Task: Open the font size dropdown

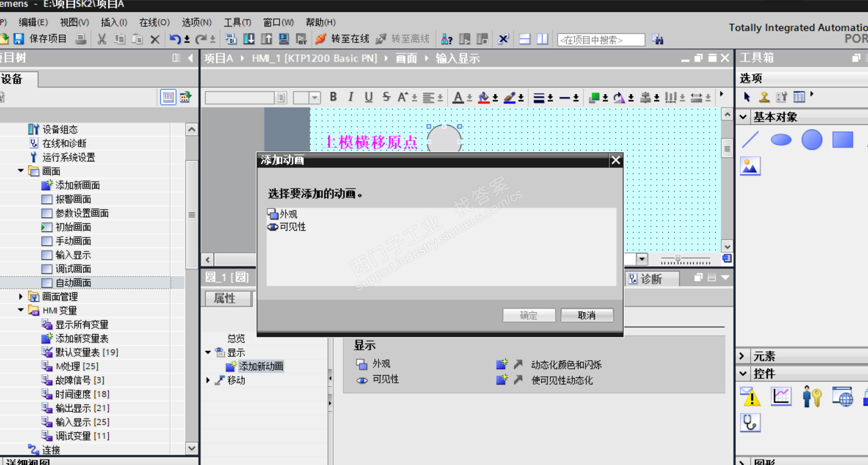Action: point(315,97)
